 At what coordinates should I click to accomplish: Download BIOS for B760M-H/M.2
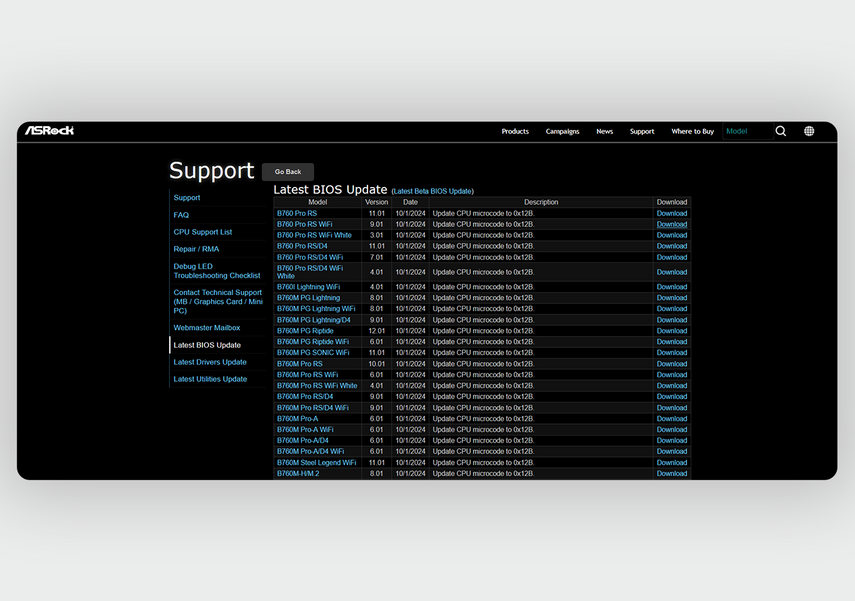click(672, 473)
